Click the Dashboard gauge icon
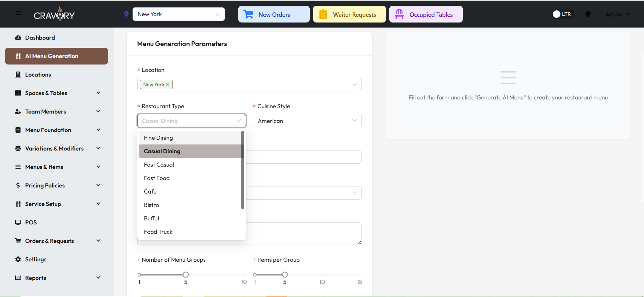Image resolution: width=644 pixels, height=297 pixels. (x=18, y=38)
